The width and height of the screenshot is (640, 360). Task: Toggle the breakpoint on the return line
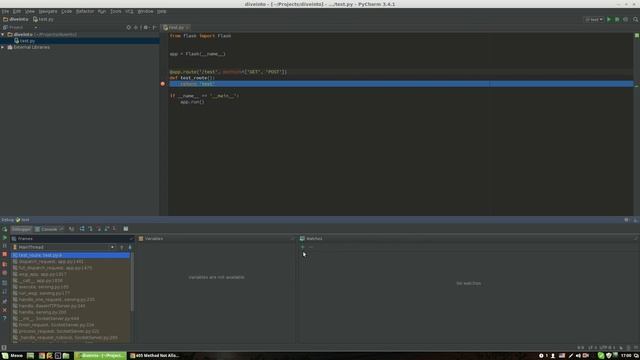(x=162, y=84)
